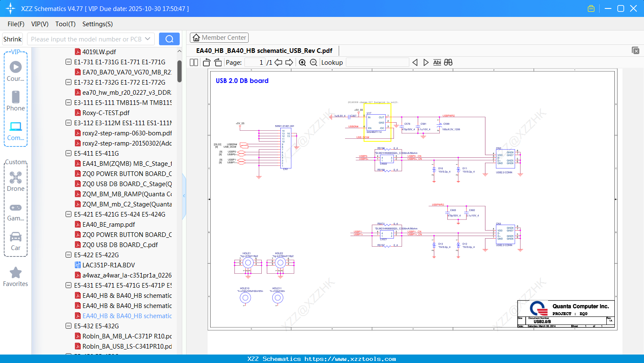Open the Tool(T) menu
Viewport: 644px width, 363px height.
(65, 24)
